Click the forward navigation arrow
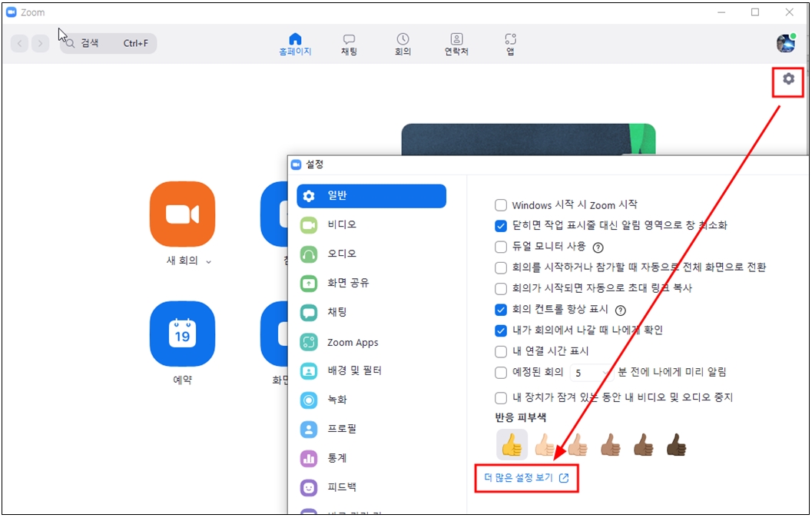Image resolution: width=812 pixels, height=518 pixels. (x=41, y=44)
